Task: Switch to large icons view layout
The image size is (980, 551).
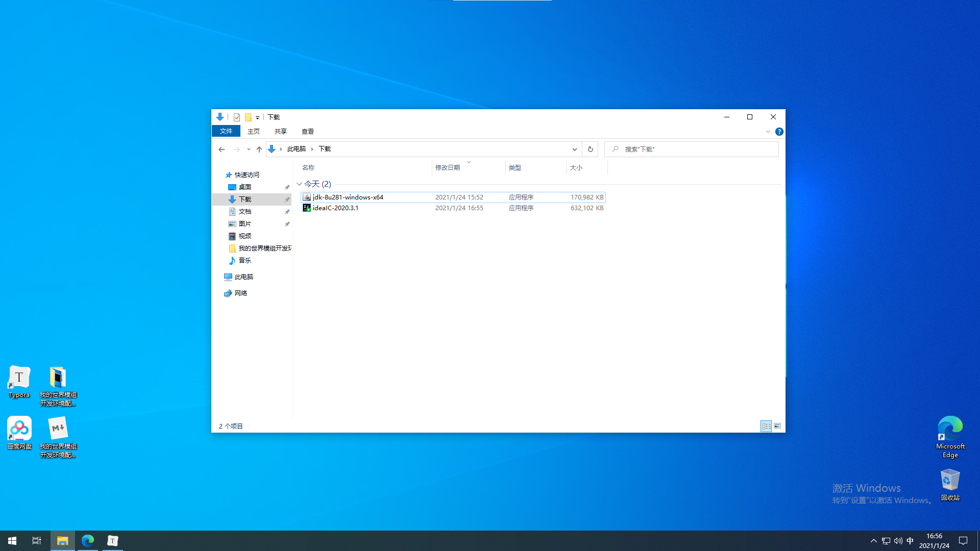Action: [777, 426]
